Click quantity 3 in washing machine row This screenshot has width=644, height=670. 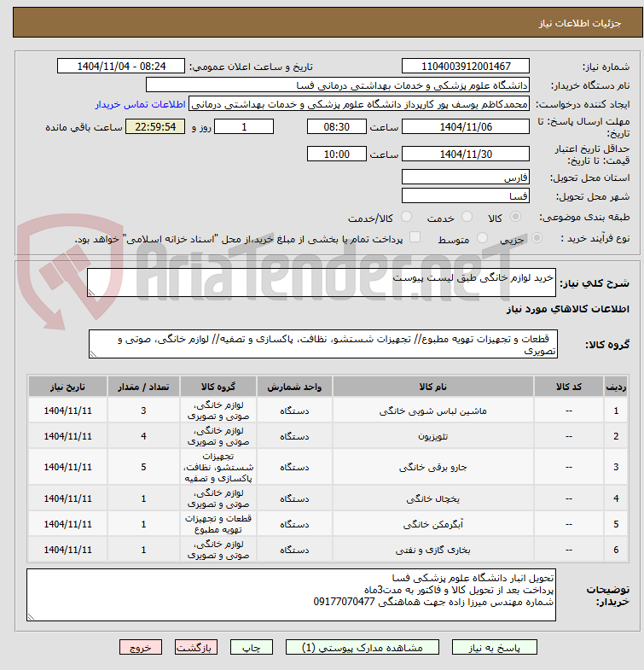pos(143,411)
